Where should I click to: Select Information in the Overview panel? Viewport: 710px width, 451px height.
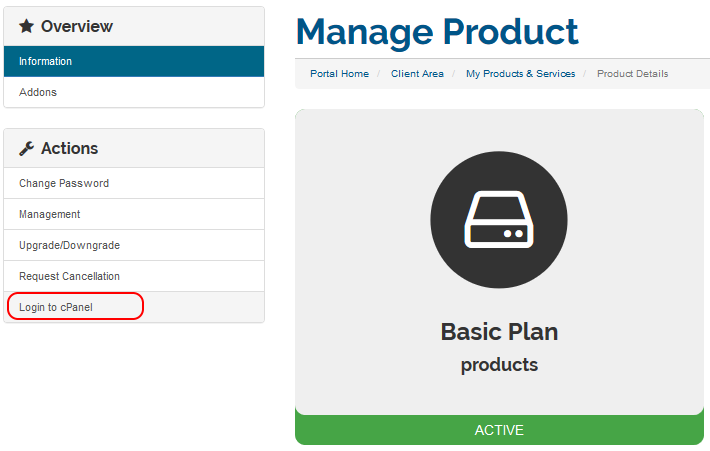[134, 61]
